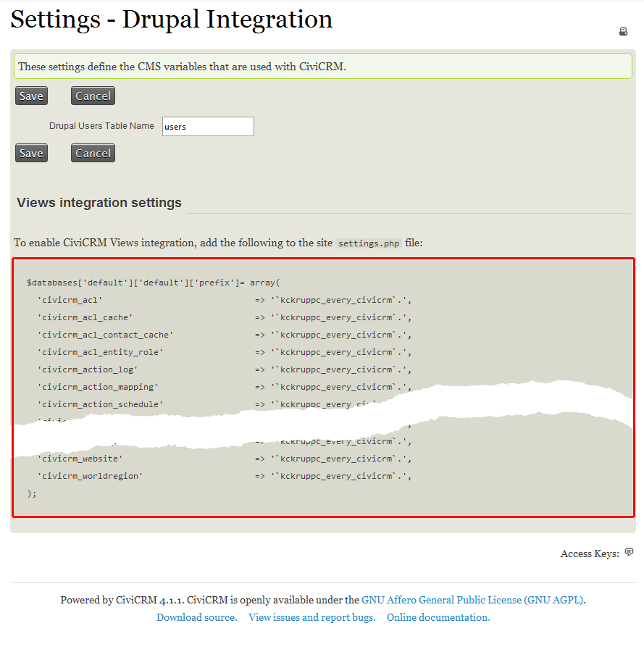Click Cancel button above the table name field
Viewport: 644px width, 652px height.
(x=93, y=96)
